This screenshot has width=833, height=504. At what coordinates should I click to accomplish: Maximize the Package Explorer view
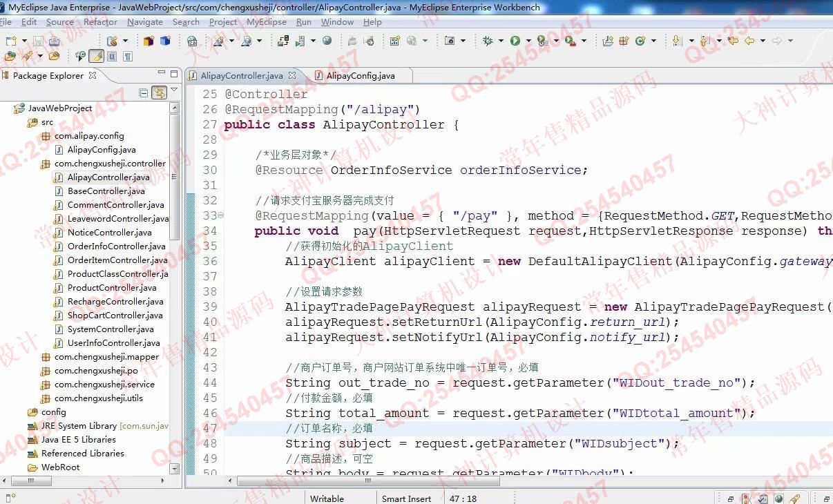coord(174,73)
